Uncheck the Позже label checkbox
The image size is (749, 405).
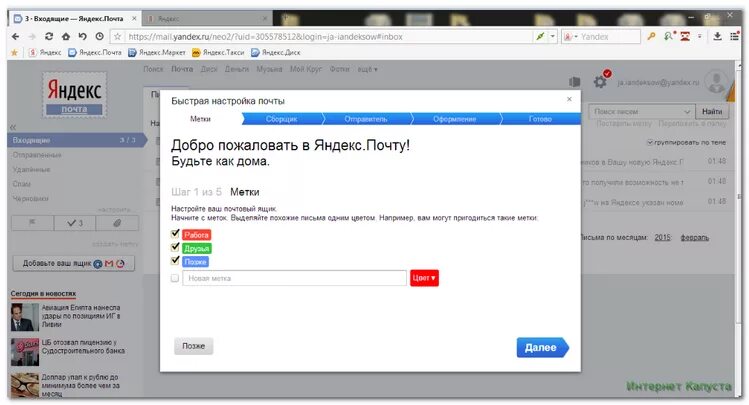click(x=175, y=260)
